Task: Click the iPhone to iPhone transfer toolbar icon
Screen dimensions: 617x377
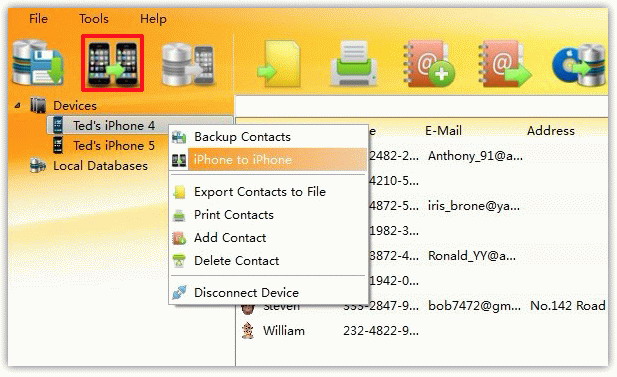Action: click(x=113, y=63)
